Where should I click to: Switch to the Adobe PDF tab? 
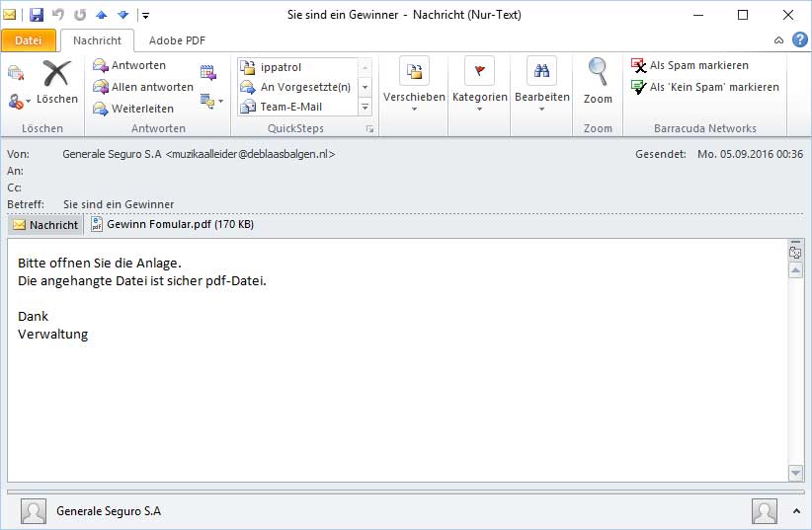point(177,40)
